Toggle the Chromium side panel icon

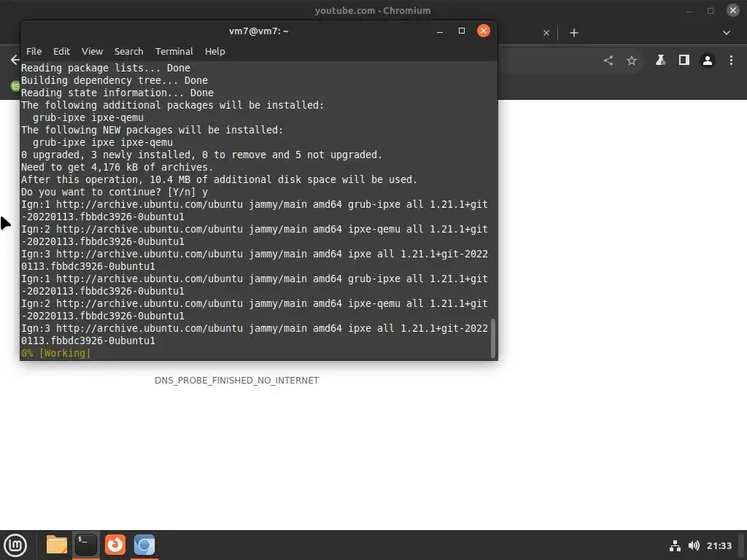(684, 60)
